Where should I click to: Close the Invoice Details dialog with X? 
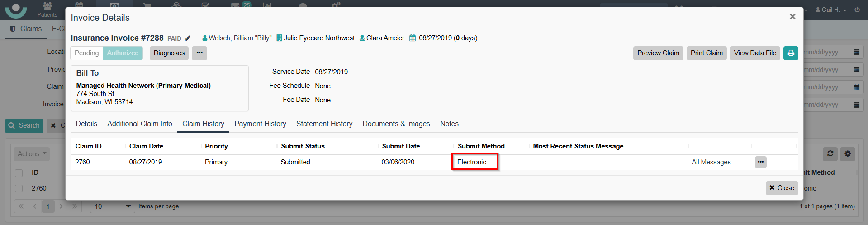pyautogui.click(x=792, y=17)
